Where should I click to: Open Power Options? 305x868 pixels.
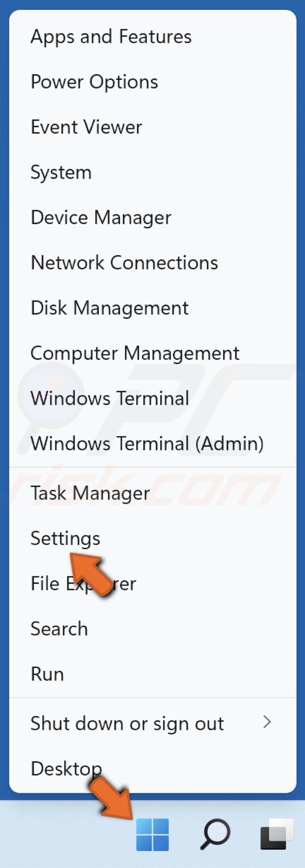[x=94, y=82]
